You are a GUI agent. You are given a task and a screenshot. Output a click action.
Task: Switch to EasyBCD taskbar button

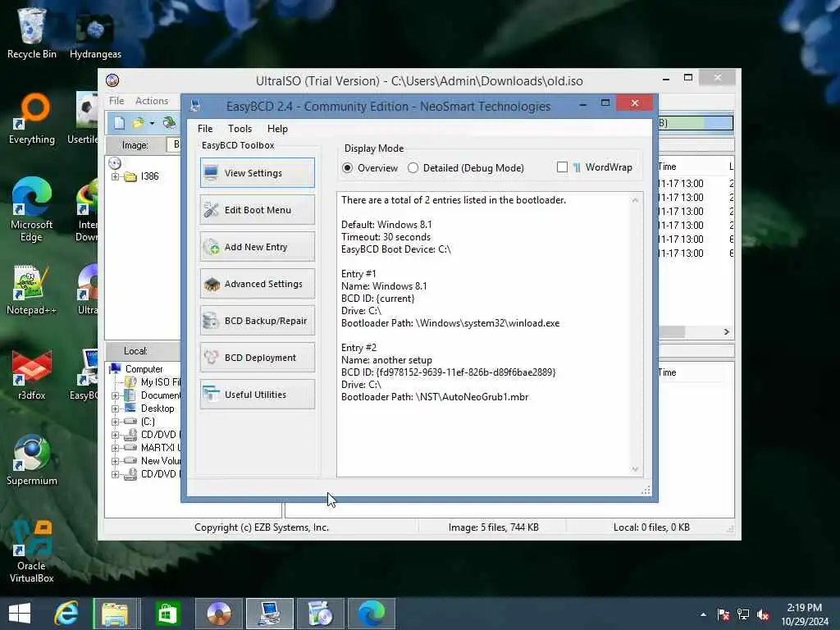(x=269, y=614)
